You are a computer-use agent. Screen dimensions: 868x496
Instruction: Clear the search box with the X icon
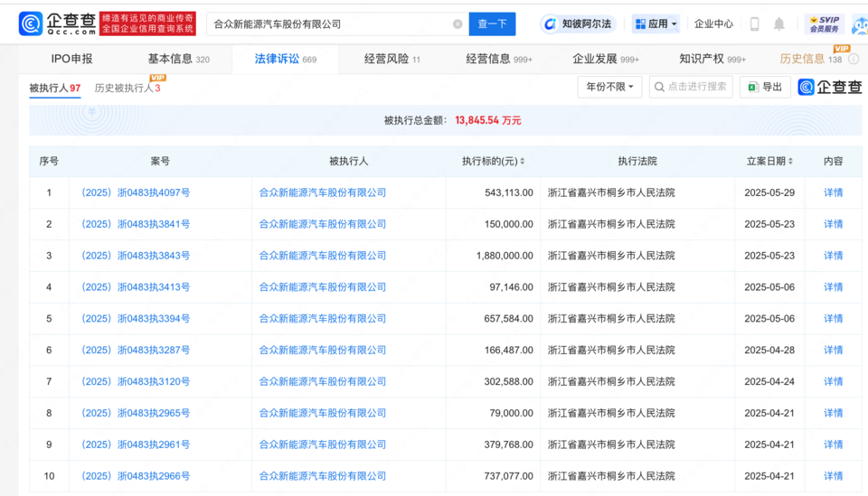point(458,23)
